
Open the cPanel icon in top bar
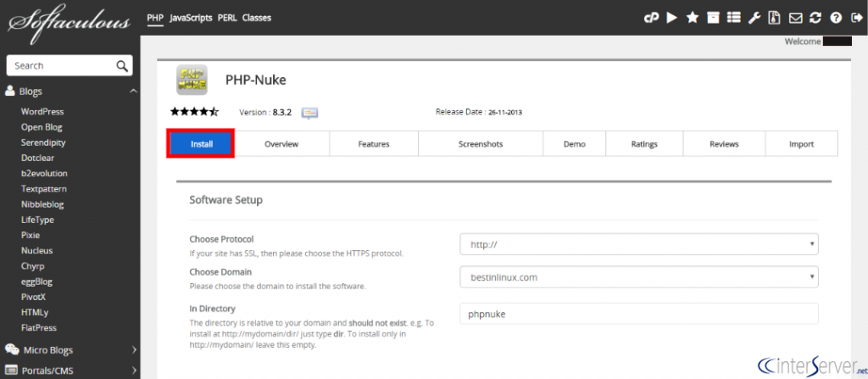click(650, 18)
